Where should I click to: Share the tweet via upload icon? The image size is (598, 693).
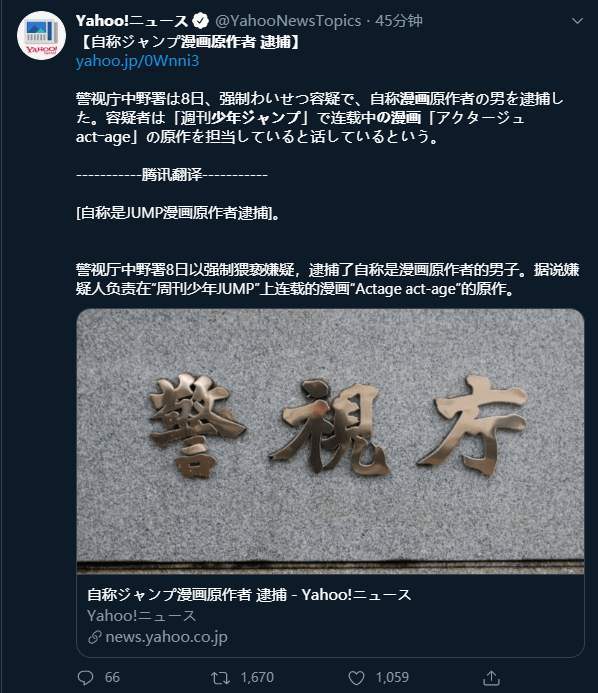tap(491, 677)
